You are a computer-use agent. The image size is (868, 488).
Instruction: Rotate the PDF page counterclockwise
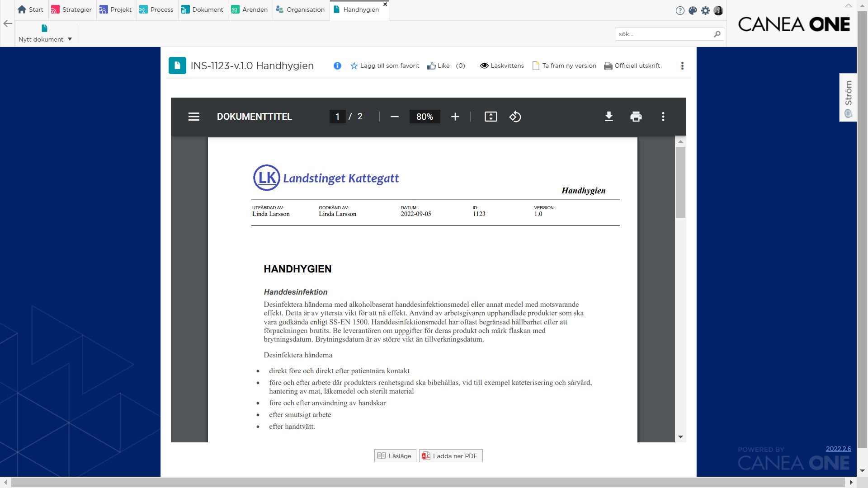point(515,117)
